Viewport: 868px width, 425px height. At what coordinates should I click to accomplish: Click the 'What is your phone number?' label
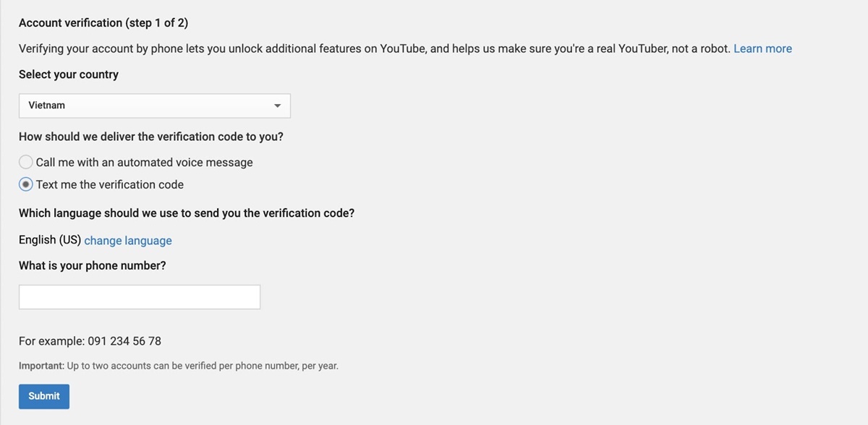(x=93, y=266)
